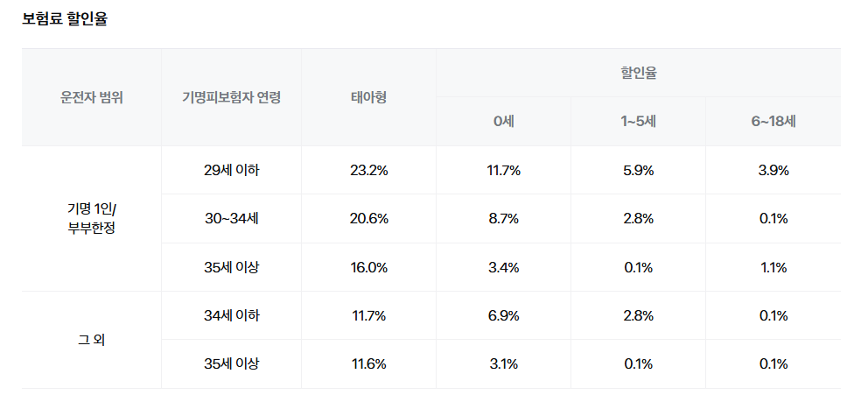The image size is (868, 395).
Task: Click the 20.6% discount value
Action: click(368, 219)
